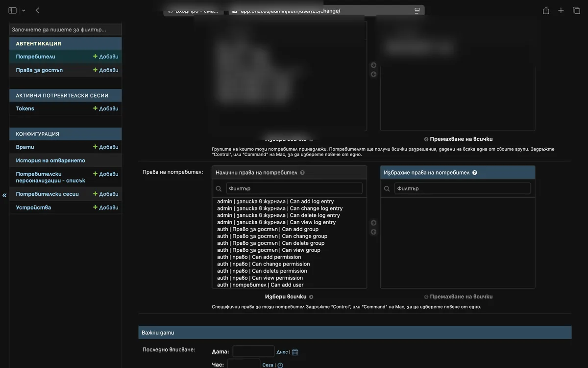Open the АКТИВНИ ПОТРЕБИТЕЛСКИ СЕСИИ section header
The image size is (588, 368).
tap(62, 96)
